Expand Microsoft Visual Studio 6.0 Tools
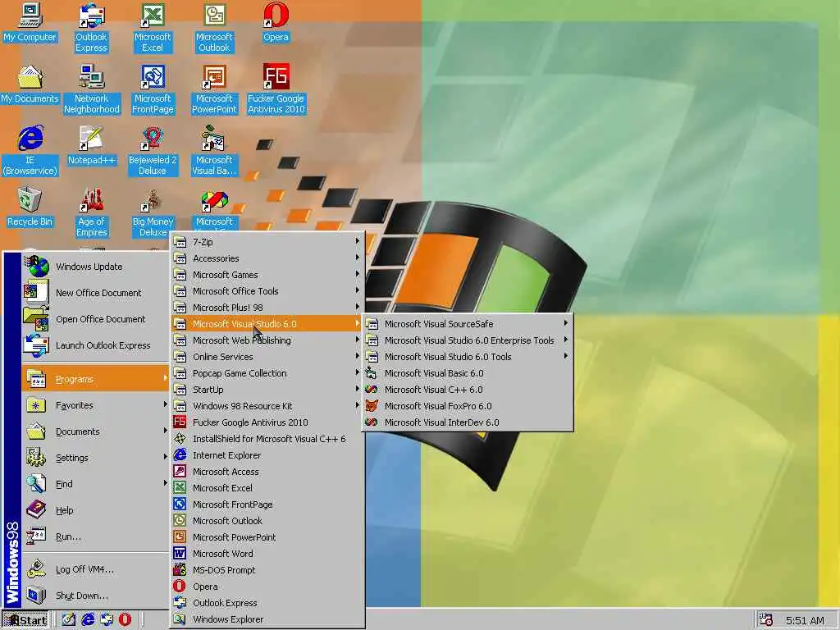The width and height of the screenshot is (840, 630). pyautogui.click(x=467, y=357)
